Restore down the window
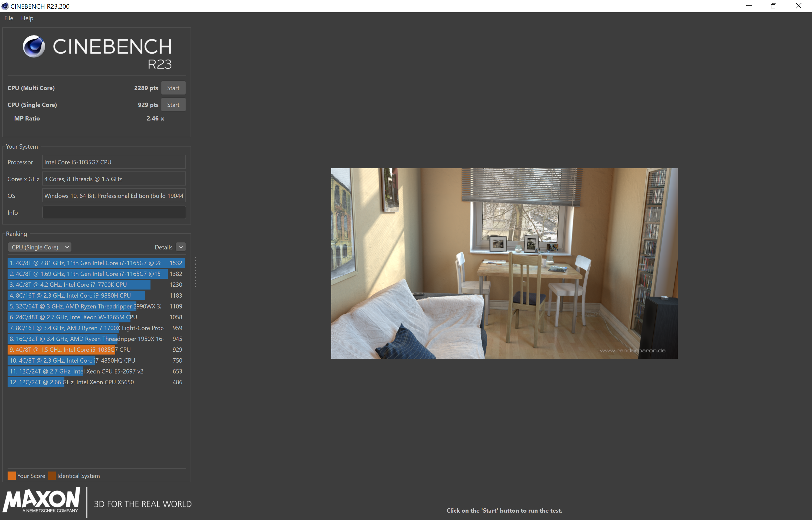 [773, 6]
